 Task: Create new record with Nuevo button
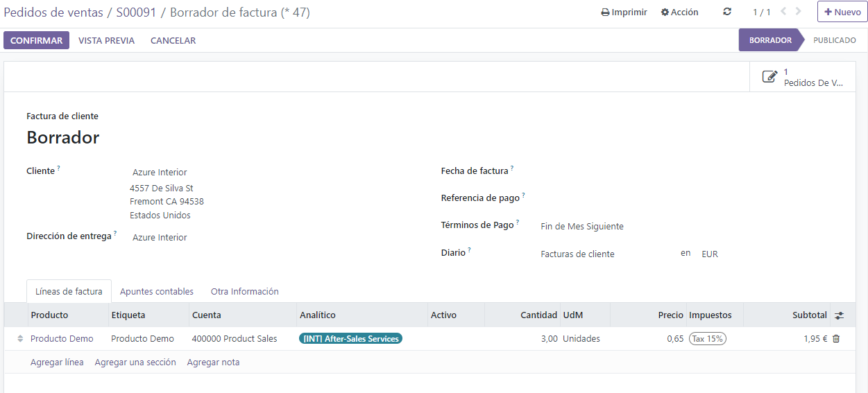pos(842,12)
